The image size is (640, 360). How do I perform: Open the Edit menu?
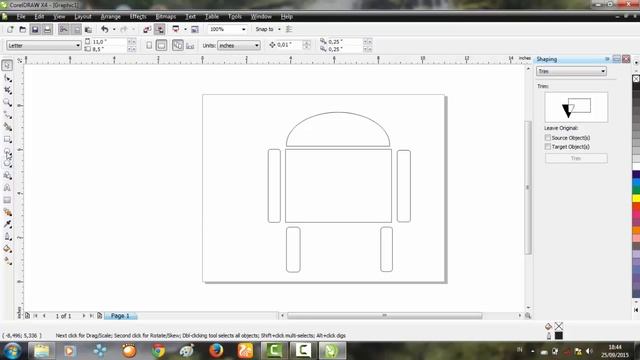click(39, 17)
